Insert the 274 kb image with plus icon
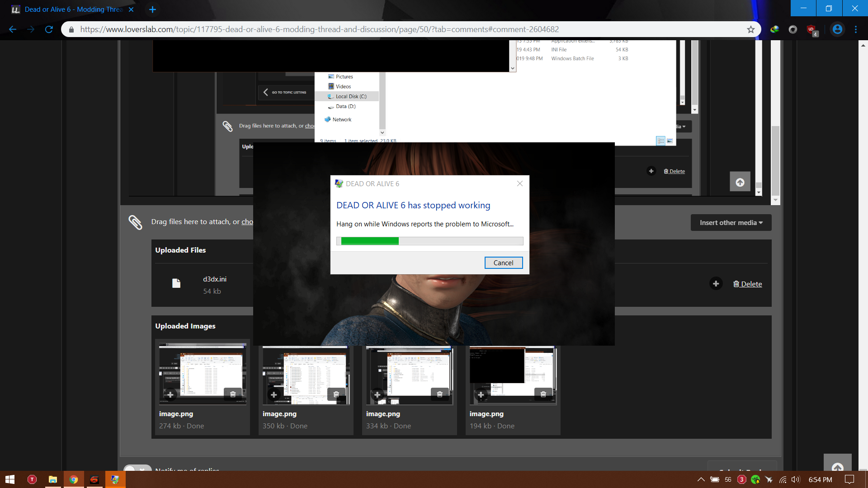This screenshot has width=868, height=488. 170,394
